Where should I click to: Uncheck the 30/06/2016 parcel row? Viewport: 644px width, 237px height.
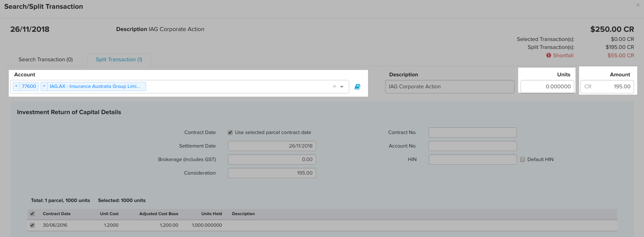[x=32, y=225]
